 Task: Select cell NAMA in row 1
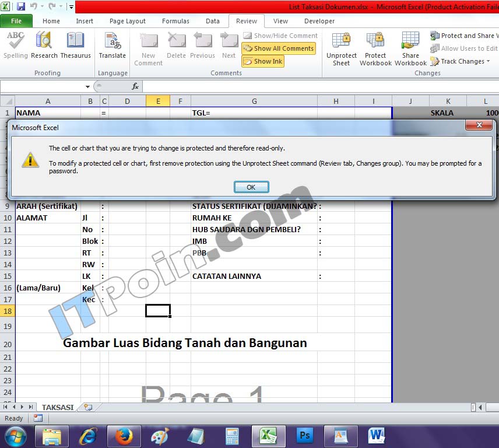(x=48, y=113)
